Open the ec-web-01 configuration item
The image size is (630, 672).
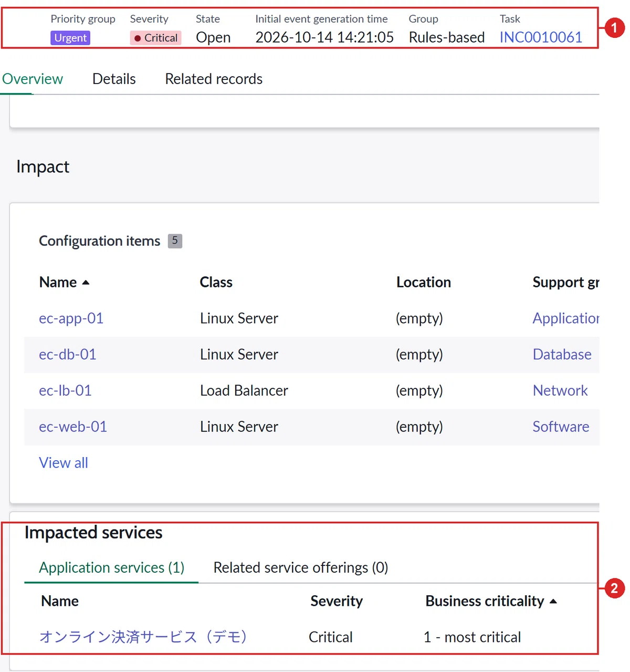point(73,427)
